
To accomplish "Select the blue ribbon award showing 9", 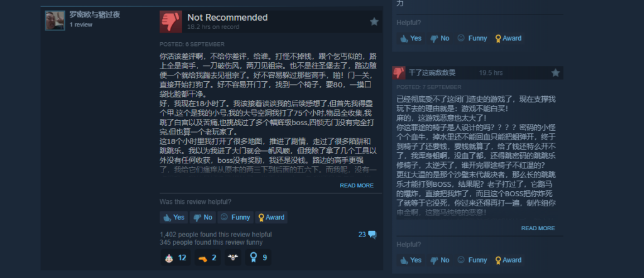I will click(258, 258).
